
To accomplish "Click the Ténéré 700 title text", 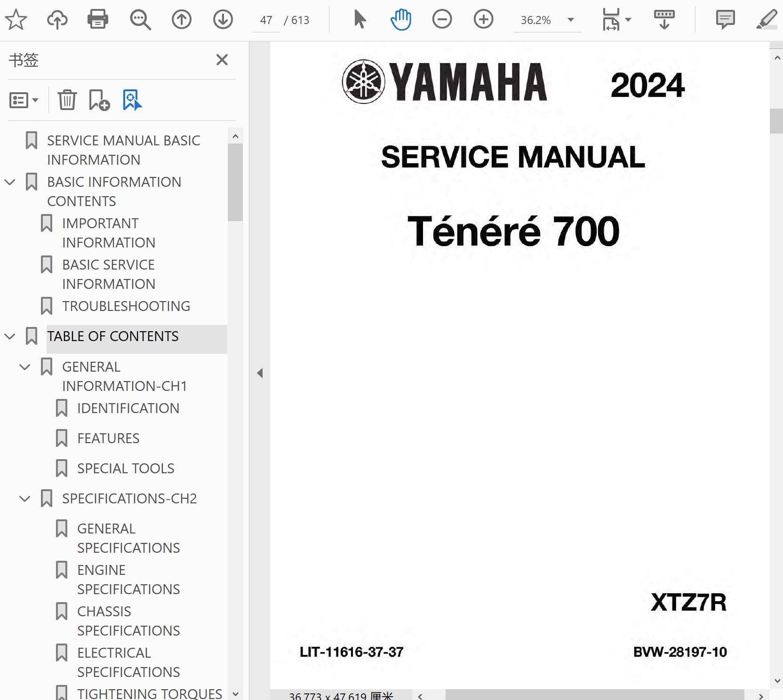I will [513, 231].
